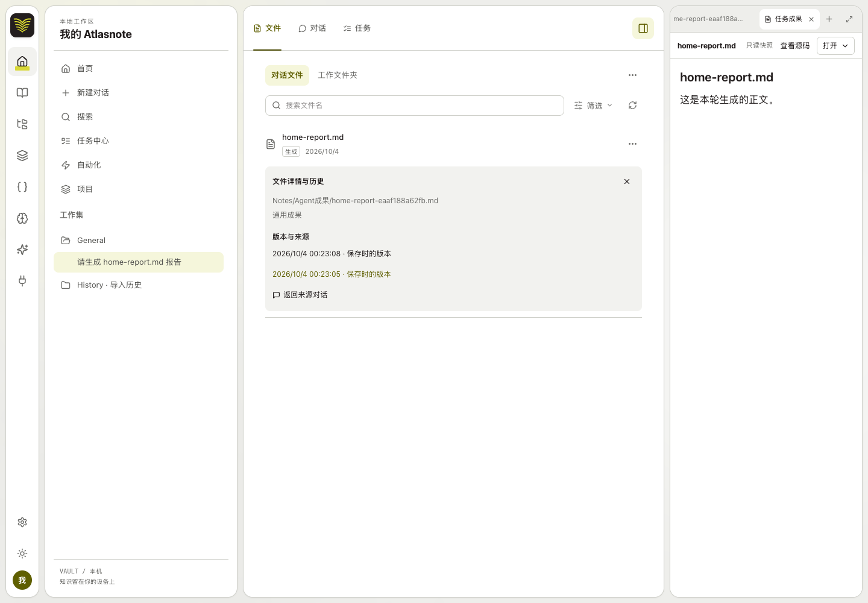
Task: Select the 对话文件 sub-tab
Action: pyautogui.click(x=287, y=75)
